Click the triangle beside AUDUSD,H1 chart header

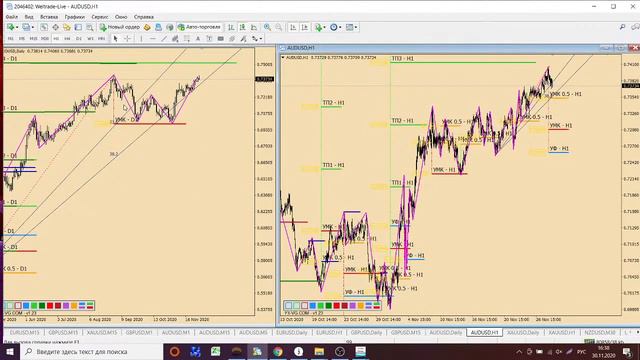[283, 58]
